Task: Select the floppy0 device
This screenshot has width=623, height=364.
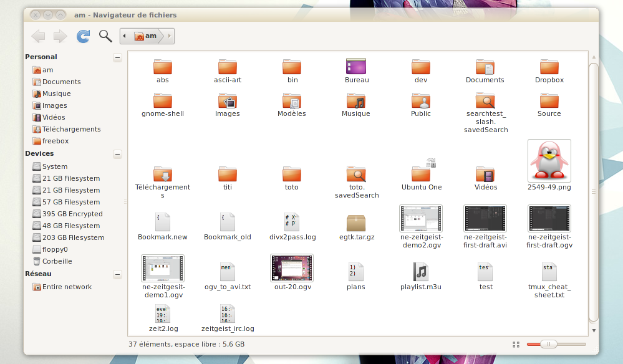Action: pyautogui.click(x=51, y=249)
